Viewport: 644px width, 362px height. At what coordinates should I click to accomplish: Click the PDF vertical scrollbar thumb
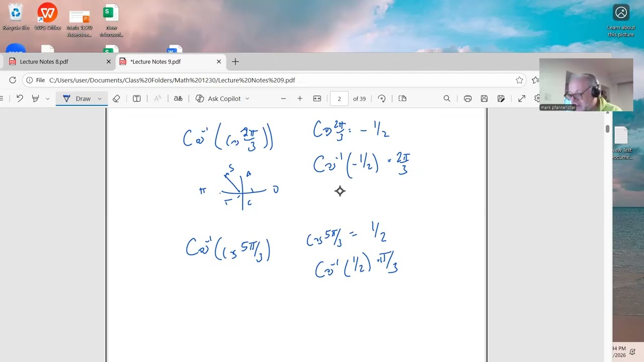click(x=607, y=129)
